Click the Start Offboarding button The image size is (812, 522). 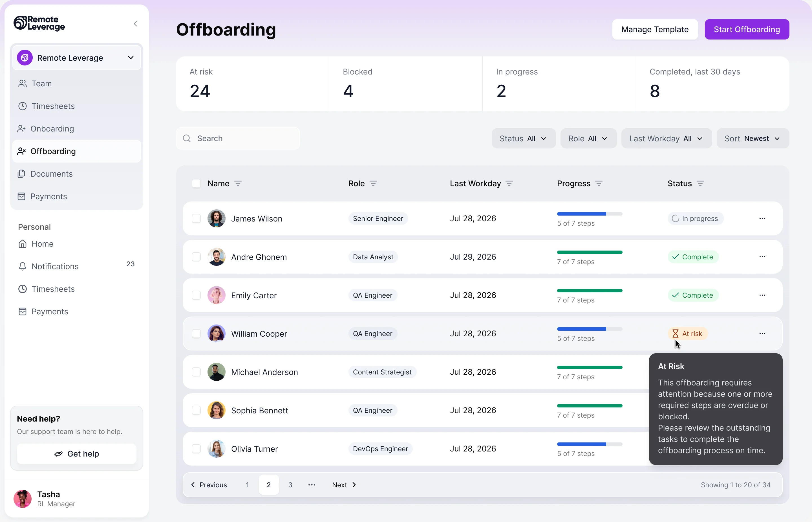pos(747,30)
